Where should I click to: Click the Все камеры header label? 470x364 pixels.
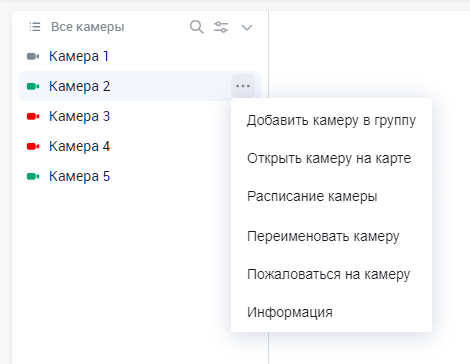(88, 27)
